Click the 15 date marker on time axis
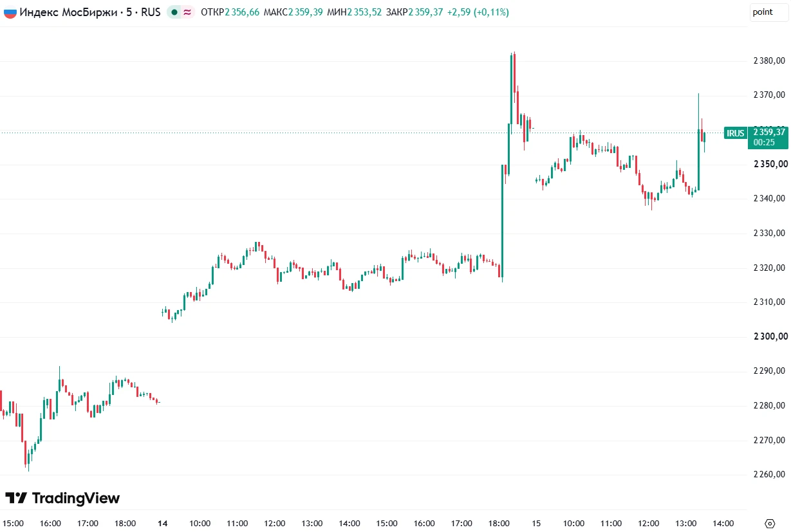Screen dimensions: 791x532 tap(536, 524)
